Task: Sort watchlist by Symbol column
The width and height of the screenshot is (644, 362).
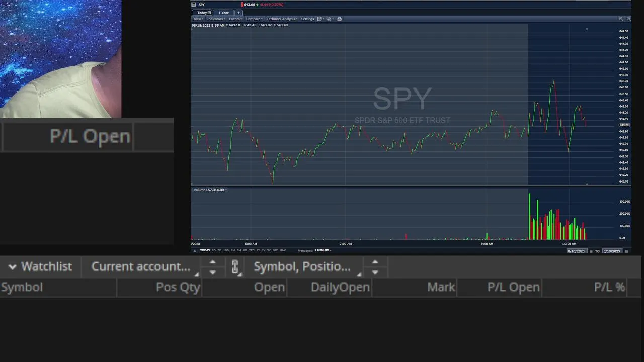Action: point(58,287)
